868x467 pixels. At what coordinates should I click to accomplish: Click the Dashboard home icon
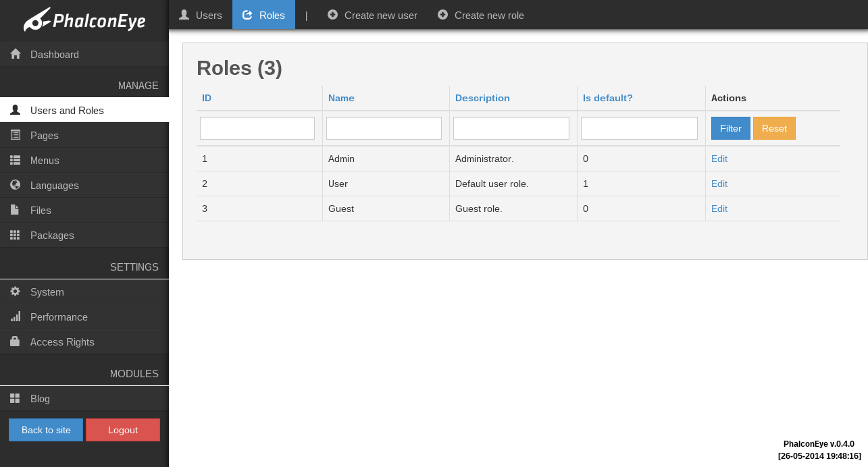(x=16, y=54)
